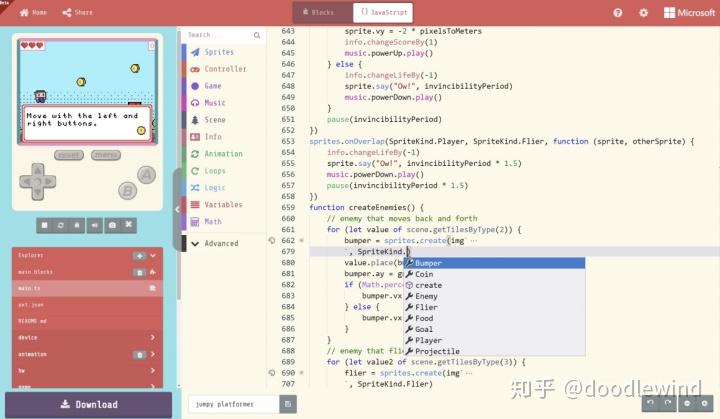Open the Logic toolbox category
This screenshot has width=720, height=419.
(x=224, y=187)
